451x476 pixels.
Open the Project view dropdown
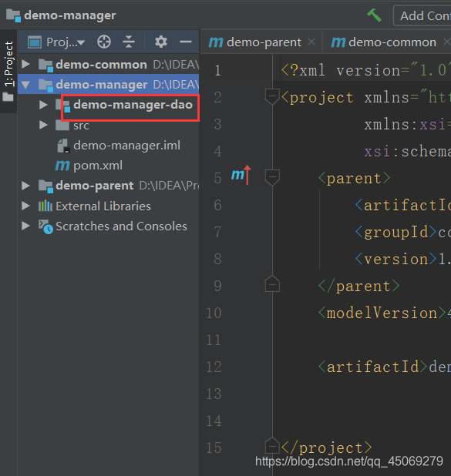(56, 42)
